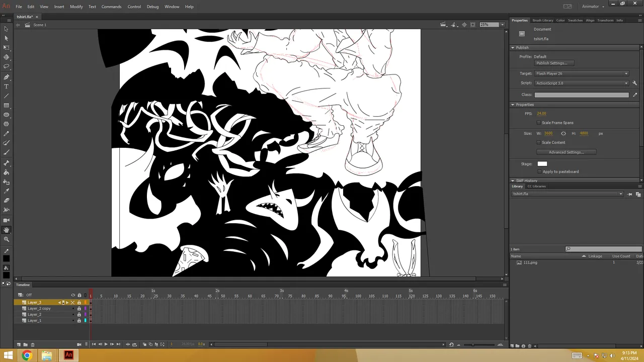Expand the SWF History section

(513, 180)
